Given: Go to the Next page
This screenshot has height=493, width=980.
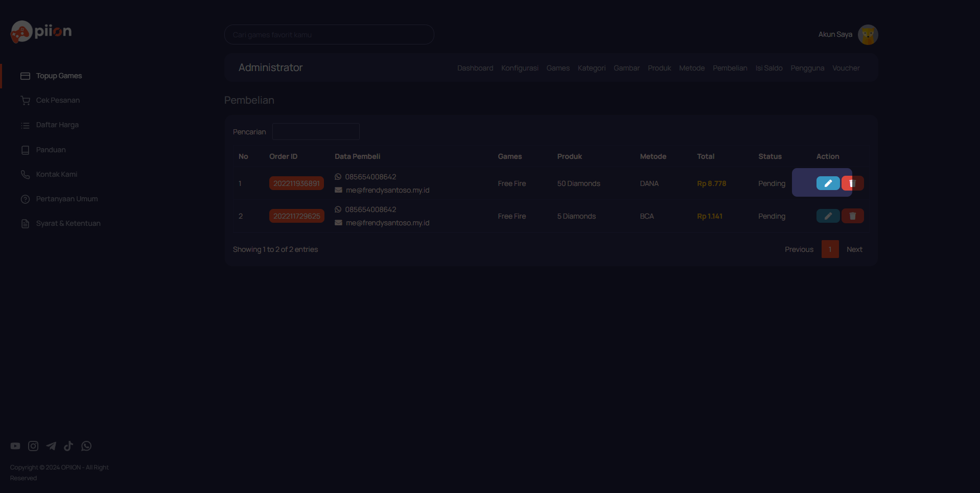Looking at the screenshot, I should [x=854, y=249].
